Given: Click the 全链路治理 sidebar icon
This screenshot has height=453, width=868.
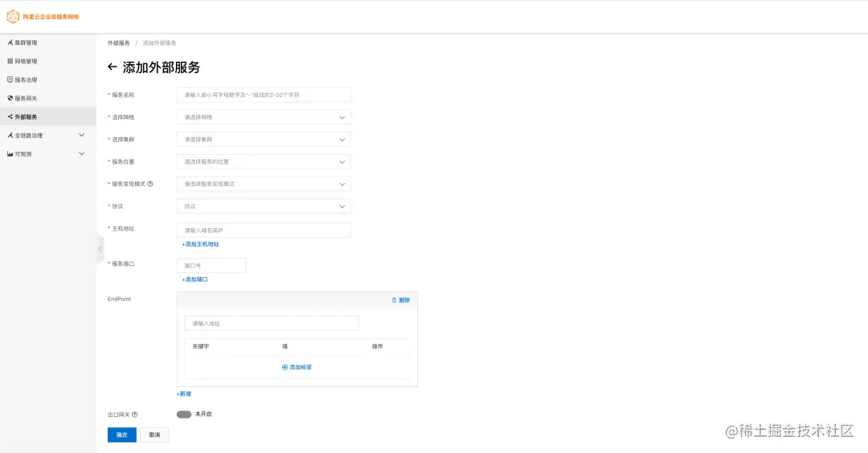Looking at the screenshot, I should (10, 136).
